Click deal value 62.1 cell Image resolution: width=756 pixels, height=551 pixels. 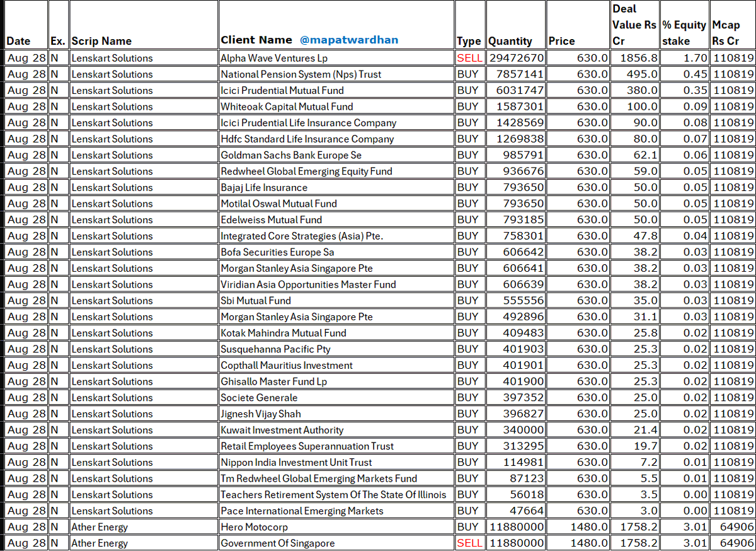(634, 155)
